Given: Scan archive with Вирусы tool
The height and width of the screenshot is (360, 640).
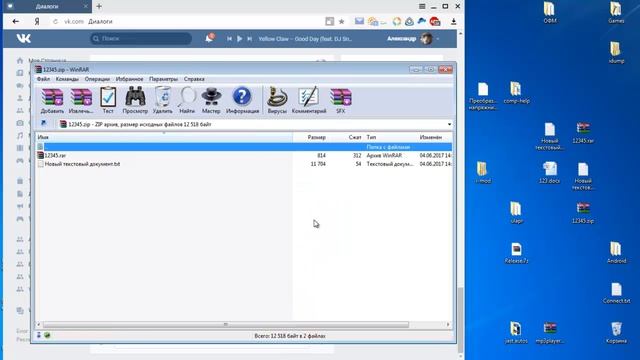Looking at the screenshot, I should tap(277, 100).
